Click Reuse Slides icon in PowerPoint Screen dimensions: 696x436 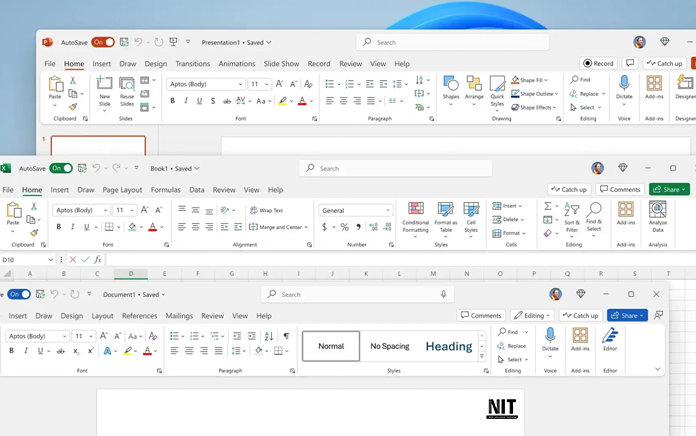(127, 83)
